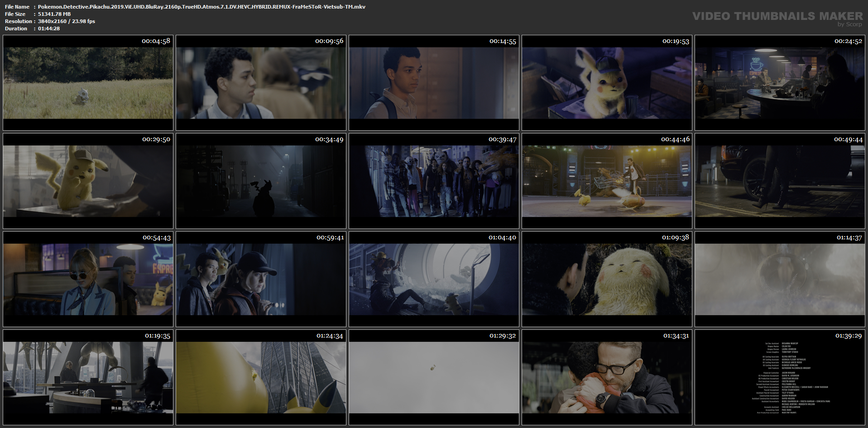Select the tunnel frame at 01:04:40
The image size is (868, 428).
click(x=434, y=279)
